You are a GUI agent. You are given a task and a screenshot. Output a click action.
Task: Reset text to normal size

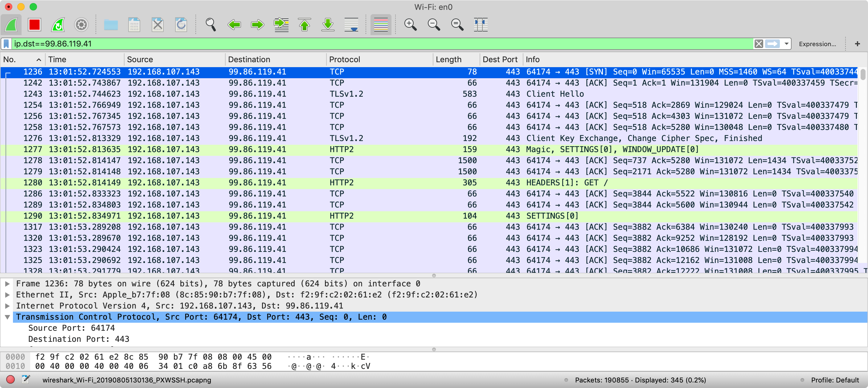457,25
